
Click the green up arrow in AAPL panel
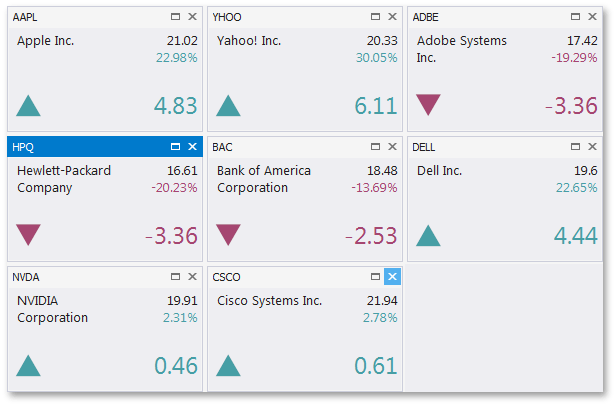[29, 106]
